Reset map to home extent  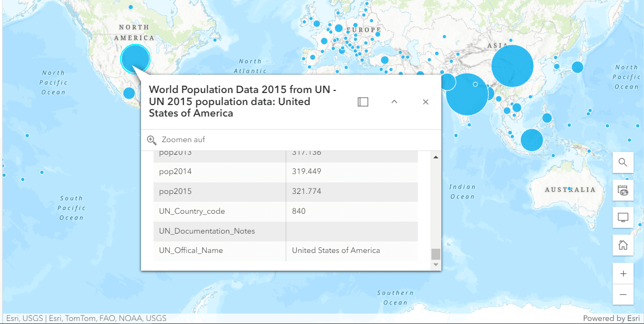click(x=623, y=245)
